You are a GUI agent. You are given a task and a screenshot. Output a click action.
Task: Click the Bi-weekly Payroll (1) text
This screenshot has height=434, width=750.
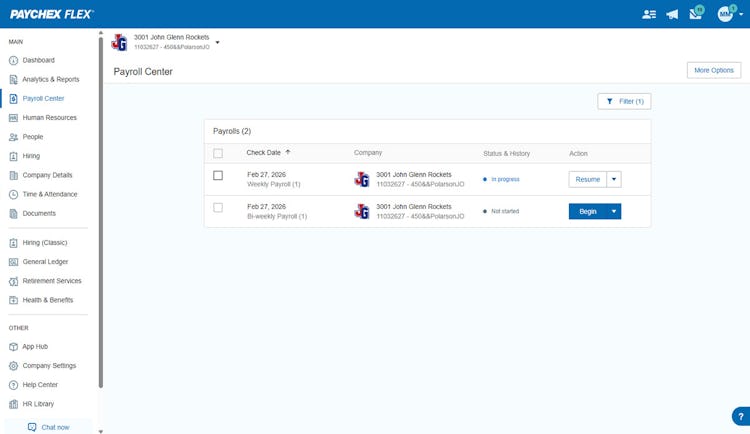click(x=277, y=216)
